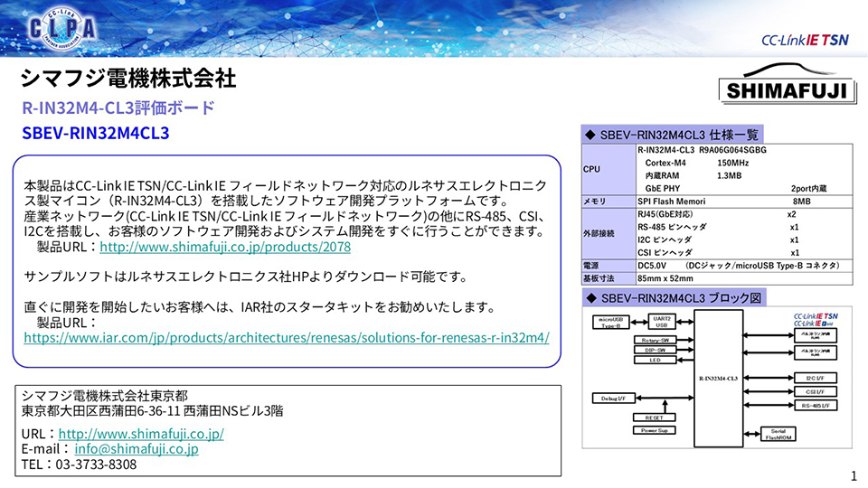Click the Debug I/F block in diagram
Image resolution: width=868 pixels, height=488 pixels.
click(613, 398)
